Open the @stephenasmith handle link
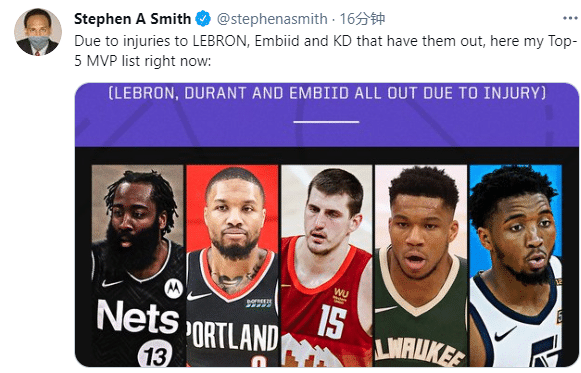The image size is (581, 373). click(272, 19)
